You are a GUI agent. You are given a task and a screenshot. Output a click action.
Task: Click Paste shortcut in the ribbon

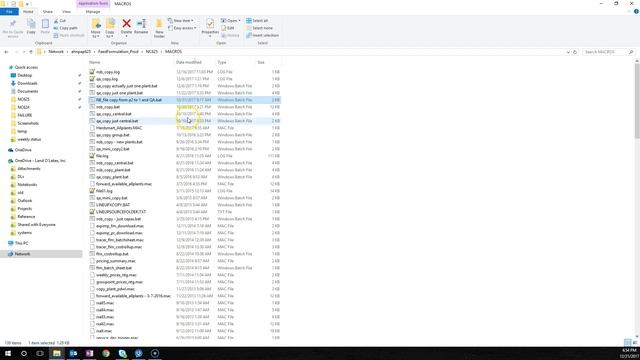tap(69, 36)
